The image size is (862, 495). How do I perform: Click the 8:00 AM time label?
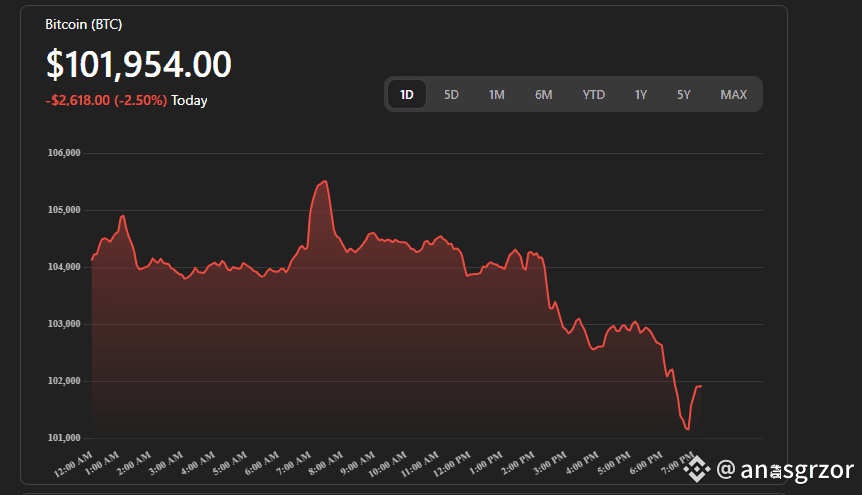[x=325, y=463]
